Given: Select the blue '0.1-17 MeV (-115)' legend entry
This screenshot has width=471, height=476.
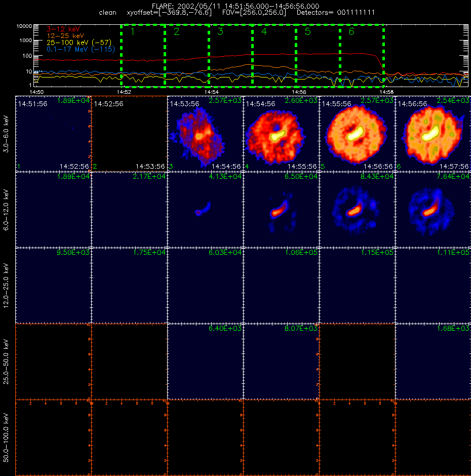Looking at the screenshot, I should [81, 49].
